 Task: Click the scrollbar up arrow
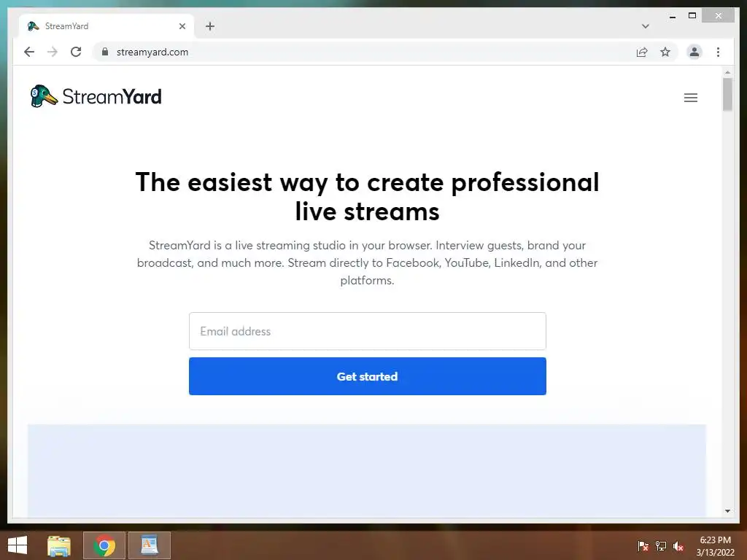click(x=727, y=73)
